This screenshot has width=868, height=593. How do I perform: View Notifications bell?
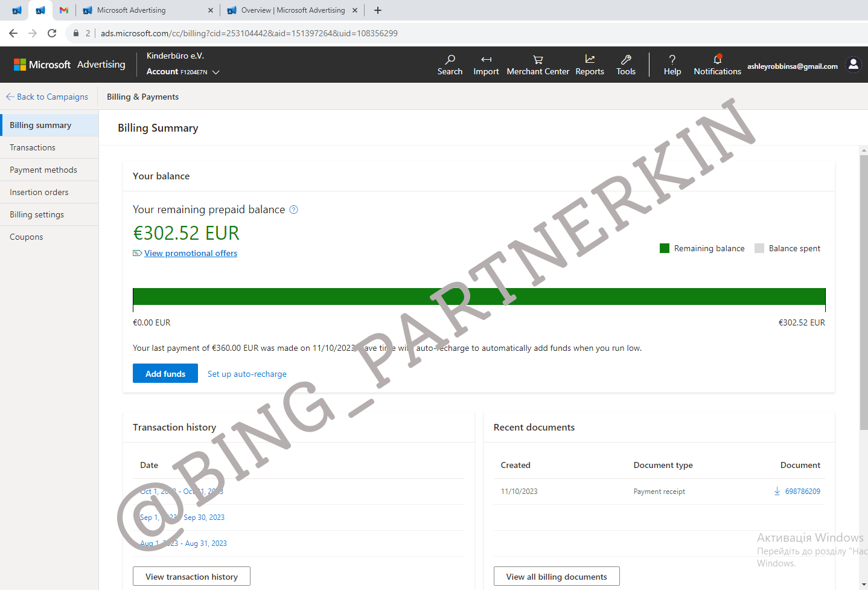point(717,65)
